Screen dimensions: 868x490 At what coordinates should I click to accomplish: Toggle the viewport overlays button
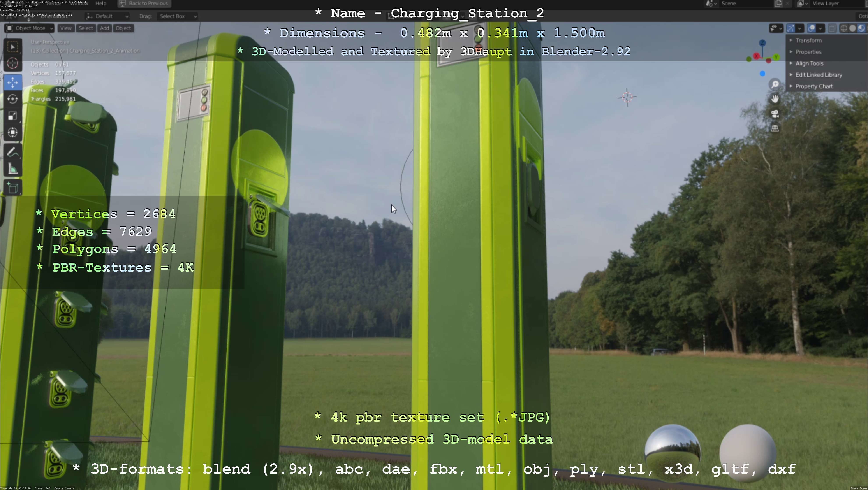pyautogui.click(x=811, y=28)
